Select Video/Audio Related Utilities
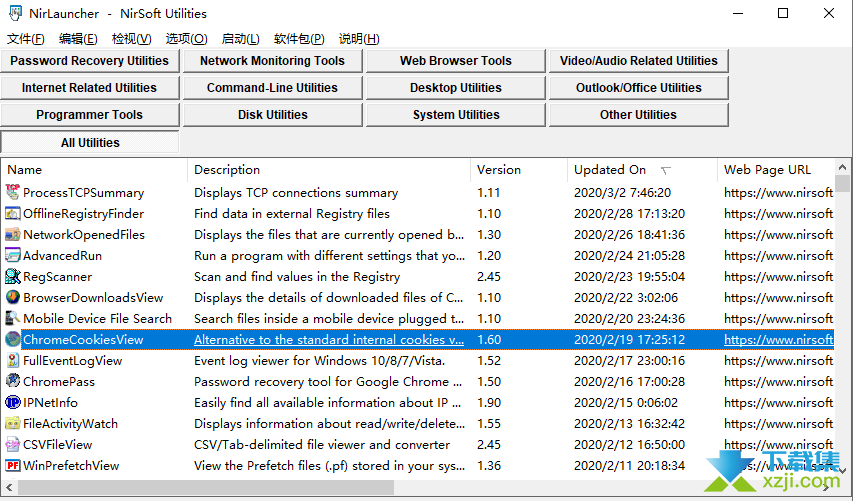Screen dimensions: 853x501 point(639,61)
